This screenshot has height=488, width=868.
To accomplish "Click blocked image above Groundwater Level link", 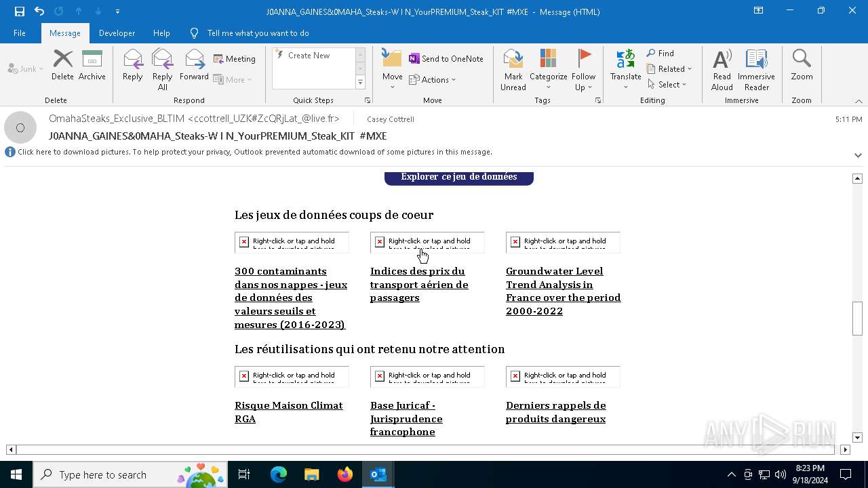I will point(563,243).
